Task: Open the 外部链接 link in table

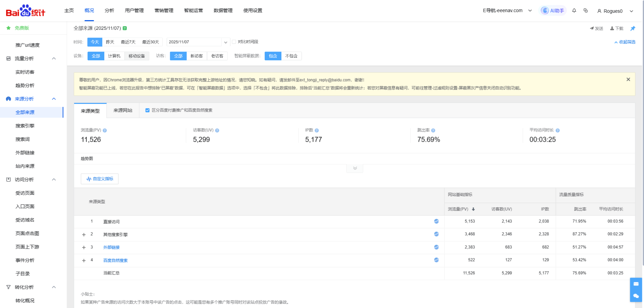Action: click(111, 247)
